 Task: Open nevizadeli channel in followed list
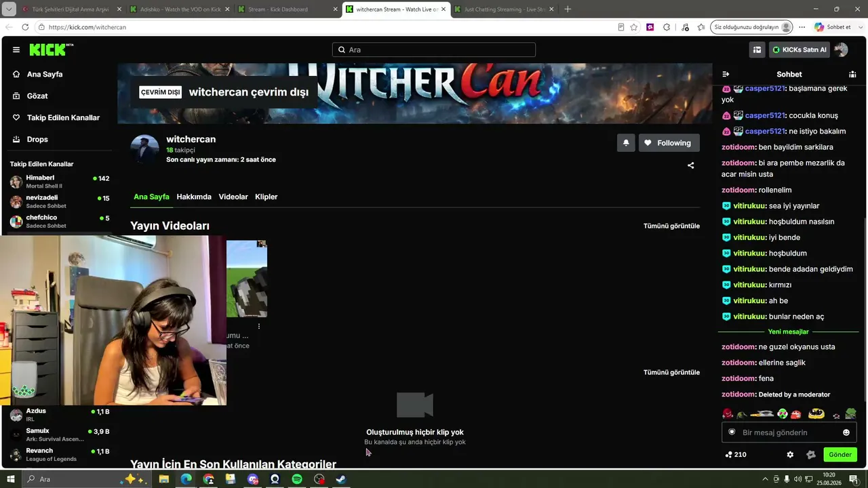click(60, 201)
